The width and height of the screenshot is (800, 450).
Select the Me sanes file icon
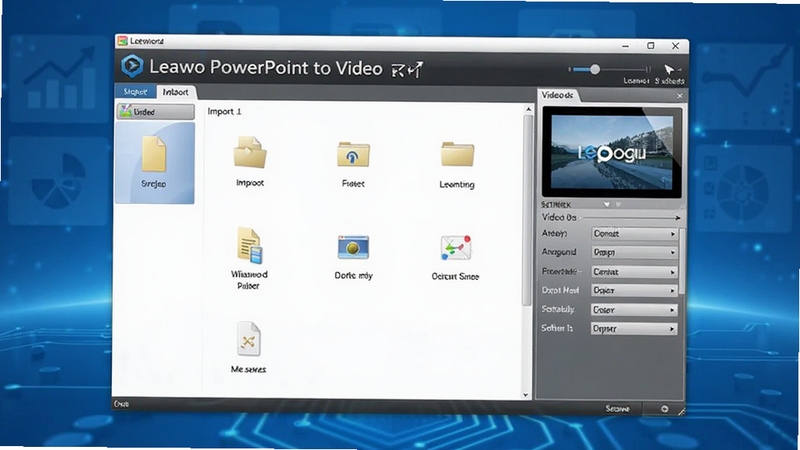tap(248, 339)
